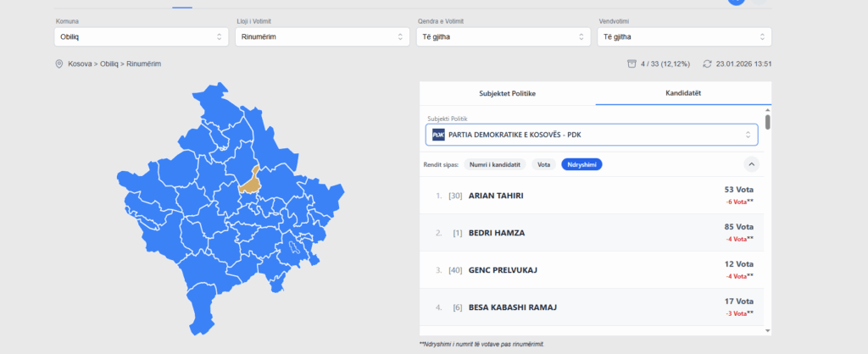Click the location pin icon beside breadcrumb

point(59,64)
